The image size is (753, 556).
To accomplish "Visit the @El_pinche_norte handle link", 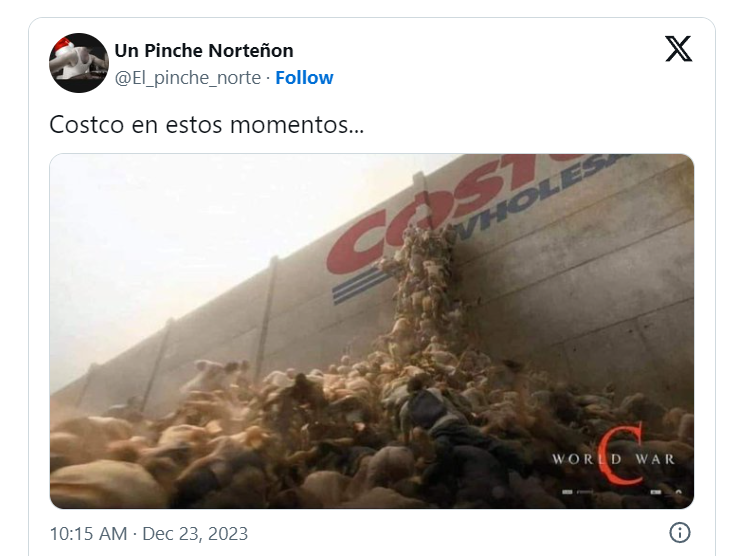I will pos(187,78).
